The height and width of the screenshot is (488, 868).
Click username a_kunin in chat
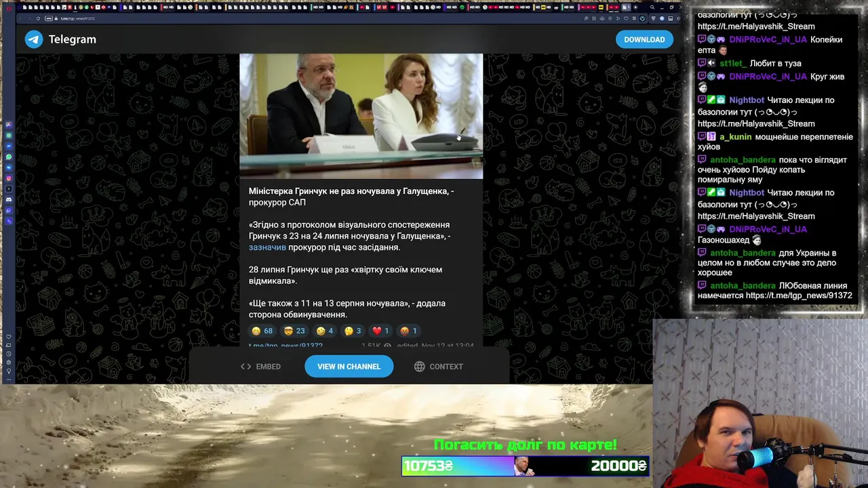(735, 137)
